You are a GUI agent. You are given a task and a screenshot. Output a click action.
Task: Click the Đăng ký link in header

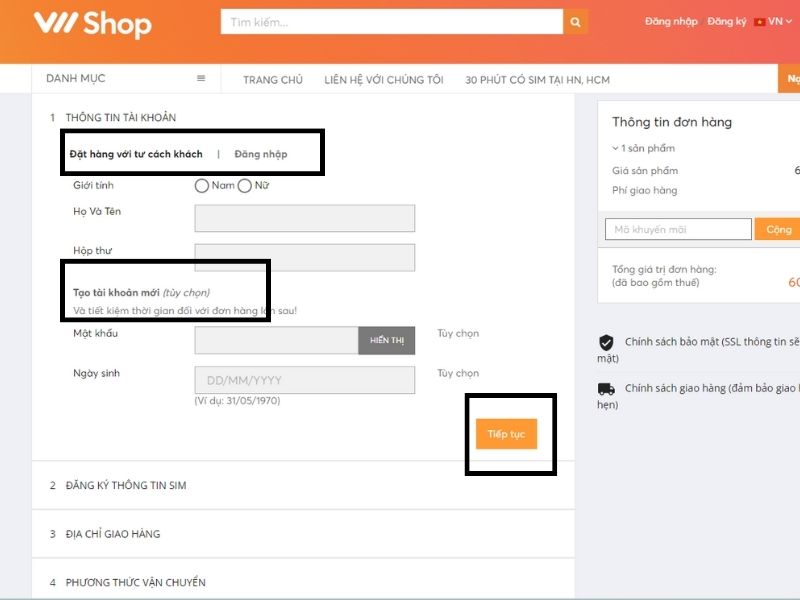click(x=726, y=21)
